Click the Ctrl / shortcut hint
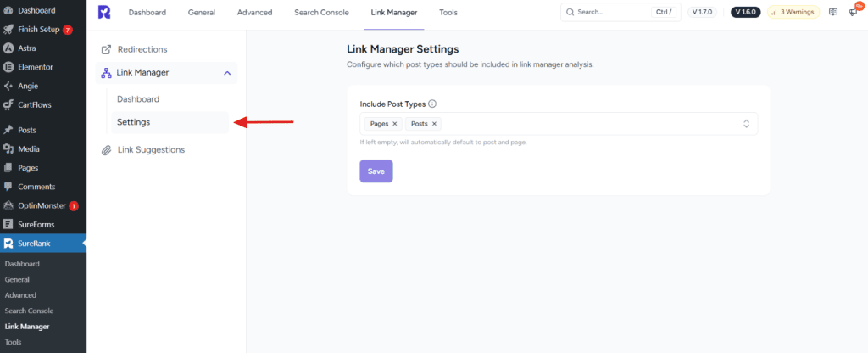The height and width of the screenshot is (353, 868). pyautogui.click(x=664, y=12)
